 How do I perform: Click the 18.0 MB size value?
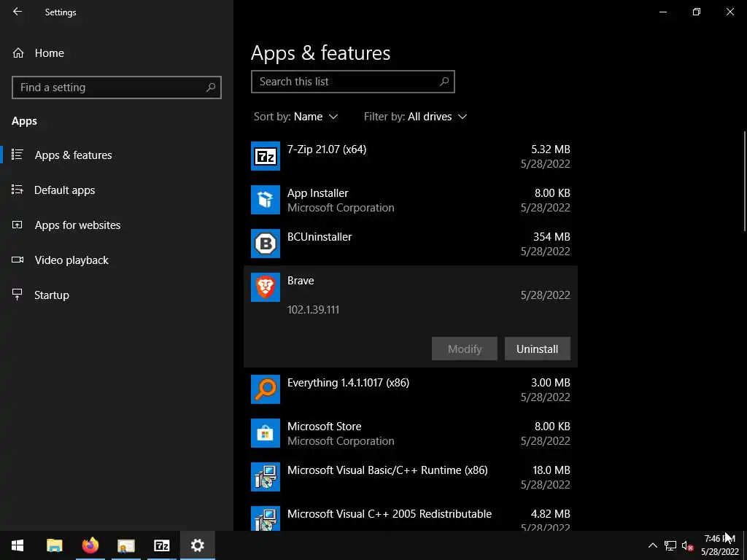(551, 470)
